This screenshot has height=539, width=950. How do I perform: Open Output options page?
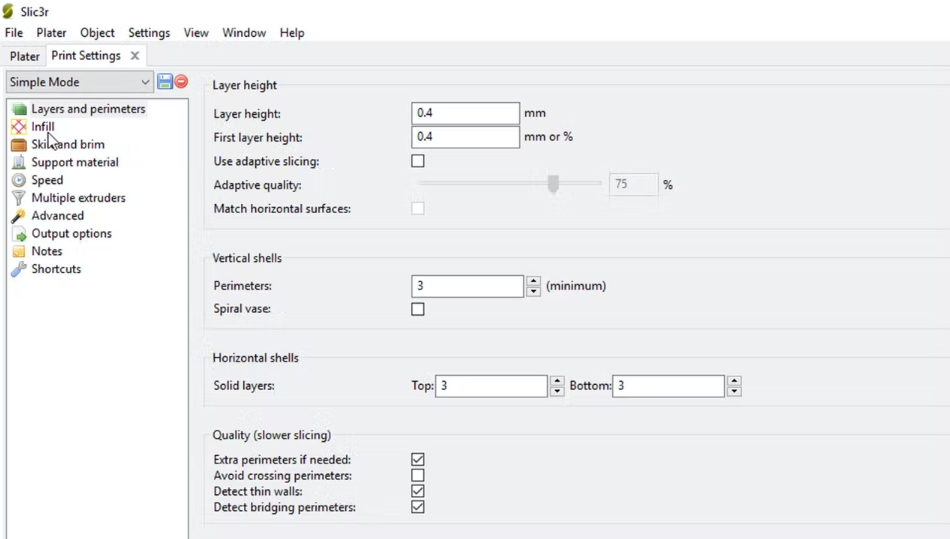(71, 234)
